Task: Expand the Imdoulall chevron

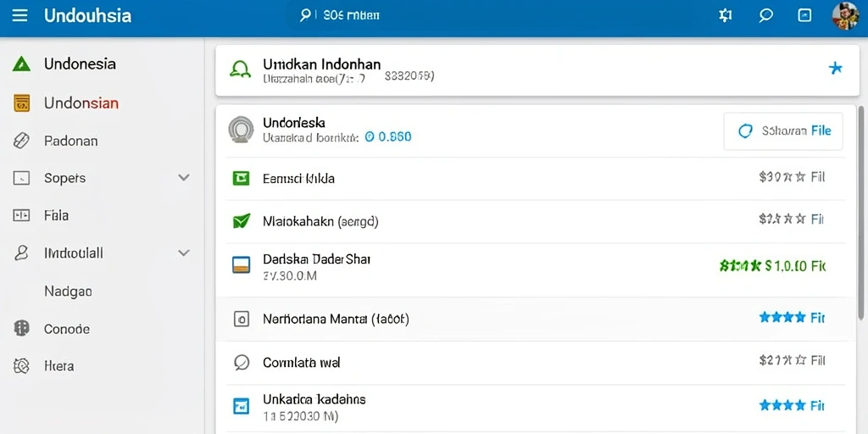Action: click(184, 253)
